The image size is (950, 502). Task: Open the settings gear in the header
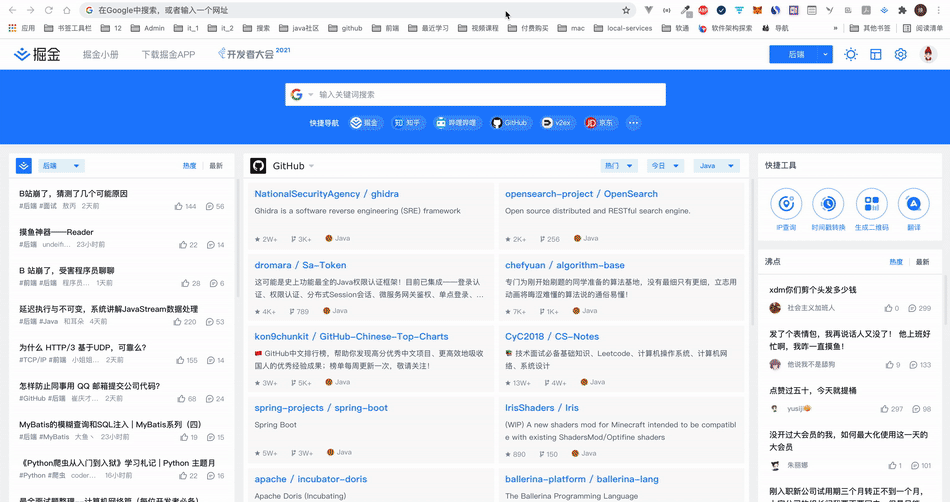(900, 54)
